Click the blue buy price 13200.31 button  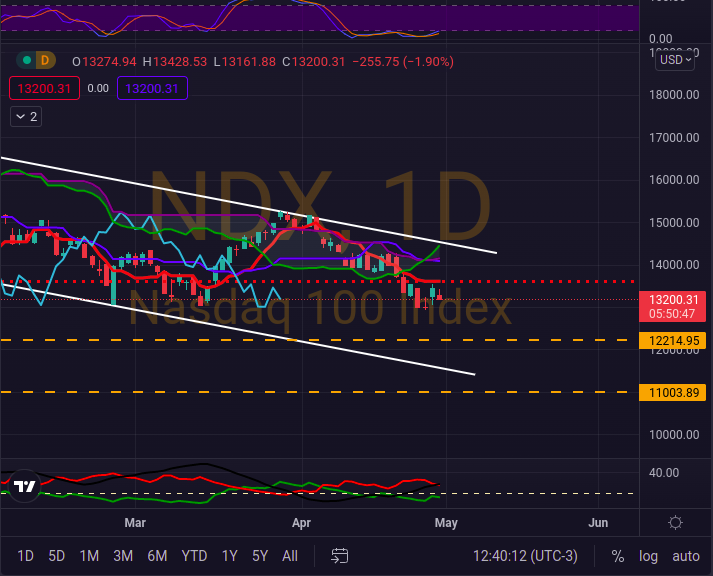[151, 88]
